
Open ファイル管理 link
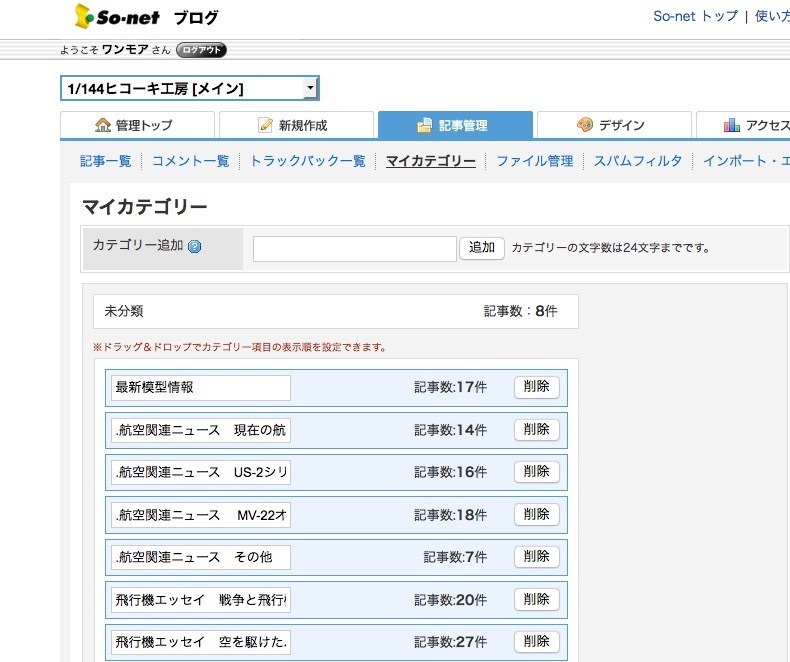coord(535,161)
